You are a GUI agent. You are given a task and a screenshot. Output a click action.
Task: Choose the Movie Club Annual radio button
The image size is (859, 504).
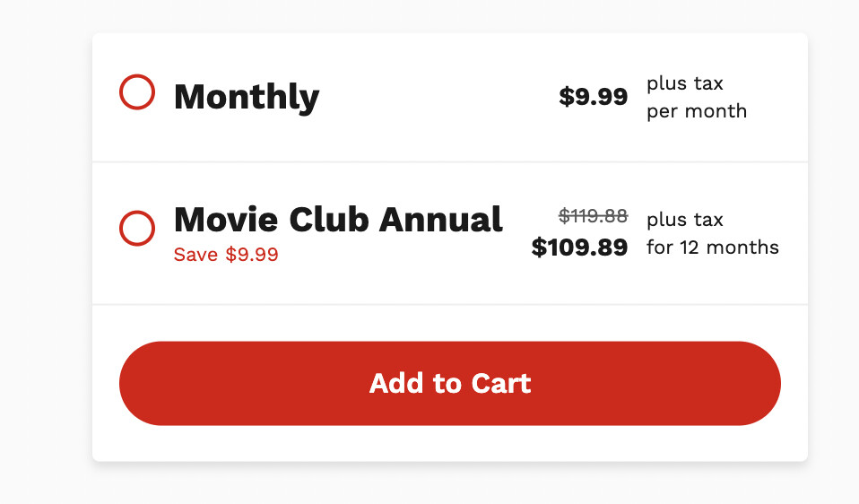pos(137,229)
